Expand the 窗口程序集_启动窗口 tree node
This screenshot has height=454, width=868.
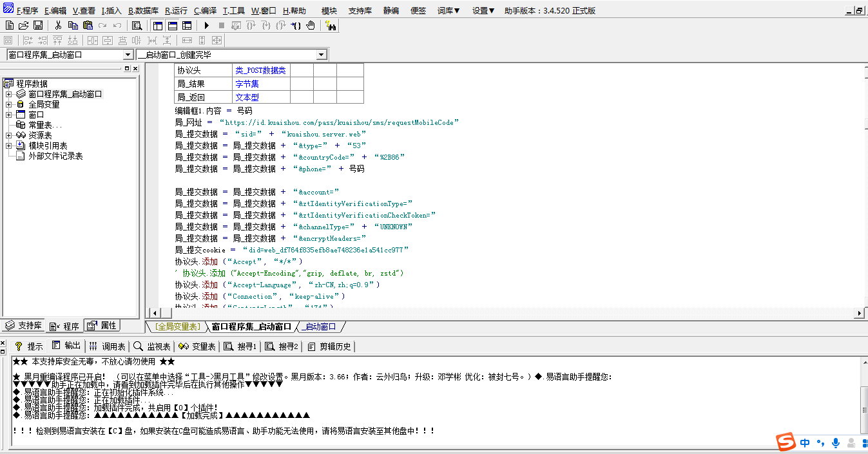tap(9, 94)
